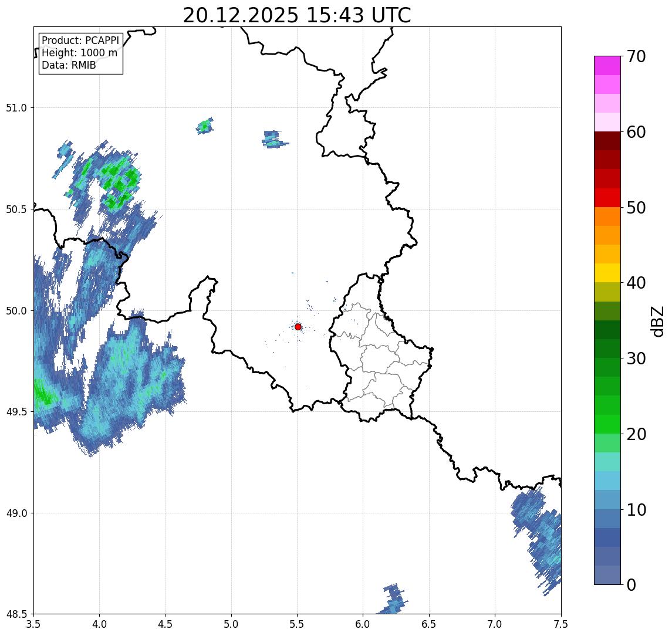Click the colorbar tick value 10
The height and width of the screenshot is (636, 672).
point(636,510)
